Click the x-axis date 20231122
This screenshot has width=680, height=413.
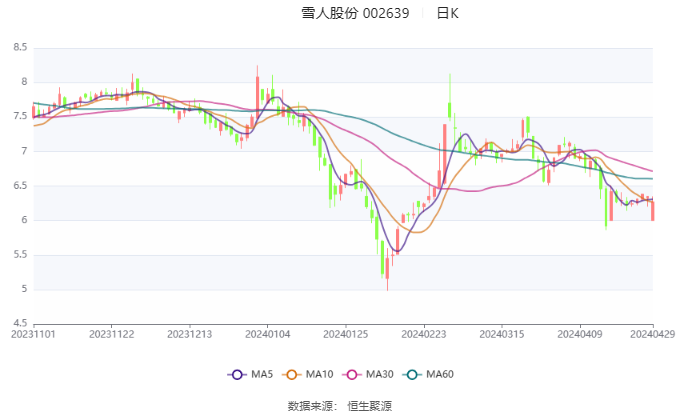[111, 334]
